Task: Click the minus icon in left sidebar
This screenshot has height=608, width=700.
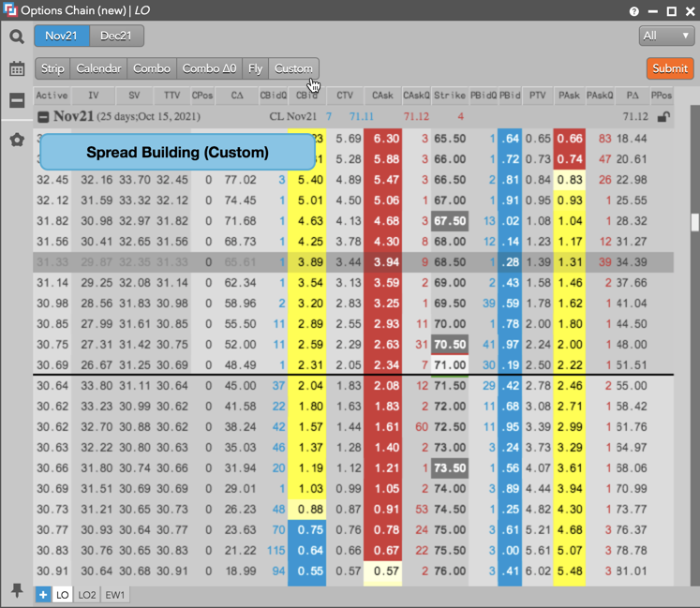Action: (x=17, y=101)
